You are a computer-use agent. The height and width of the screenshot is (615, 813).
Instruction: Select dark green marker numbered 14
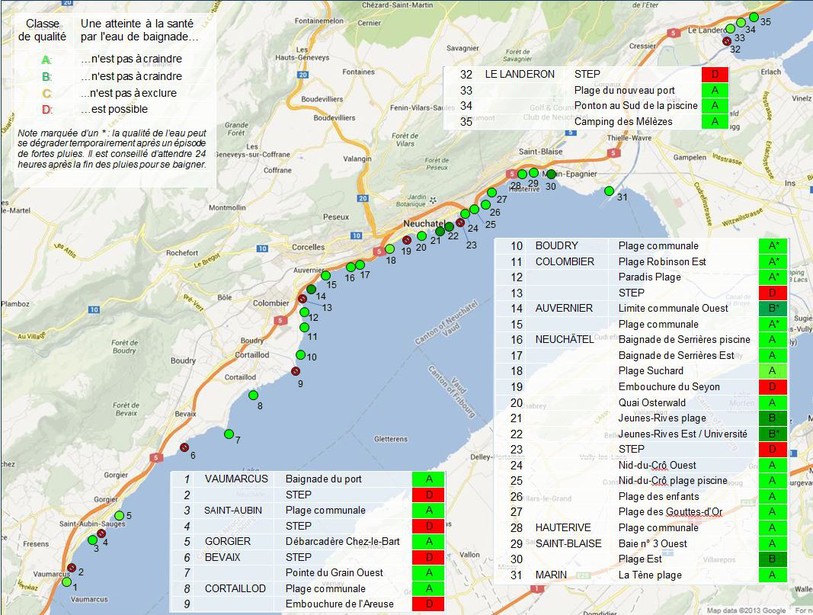[x=311, y=289]
